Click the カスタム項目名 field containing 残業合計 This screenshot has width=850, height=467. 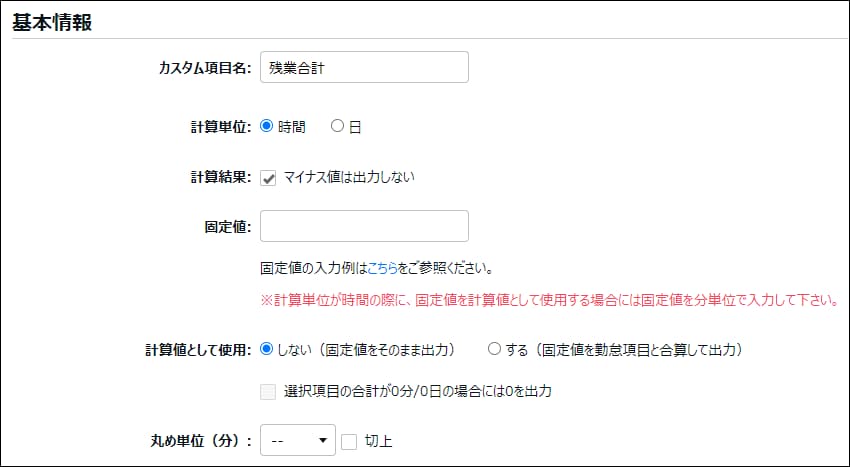coord(363,68)
